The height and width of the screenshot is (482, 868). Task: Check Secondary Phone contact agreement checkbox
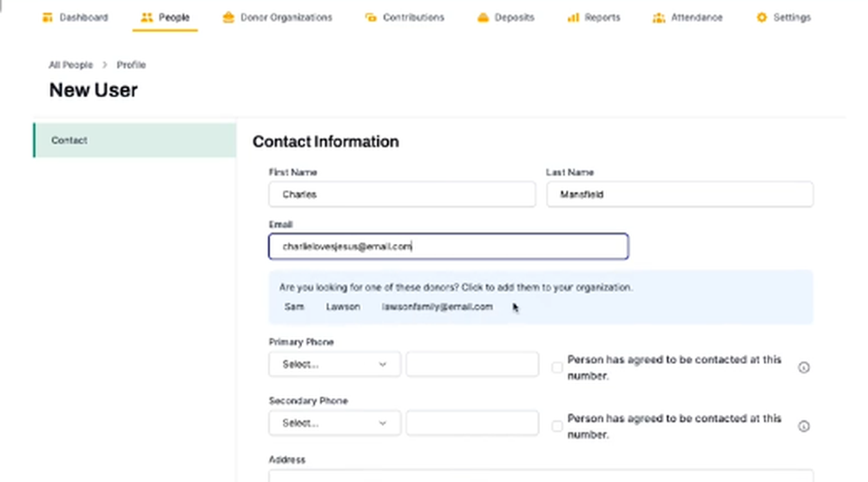pos(557,426)
